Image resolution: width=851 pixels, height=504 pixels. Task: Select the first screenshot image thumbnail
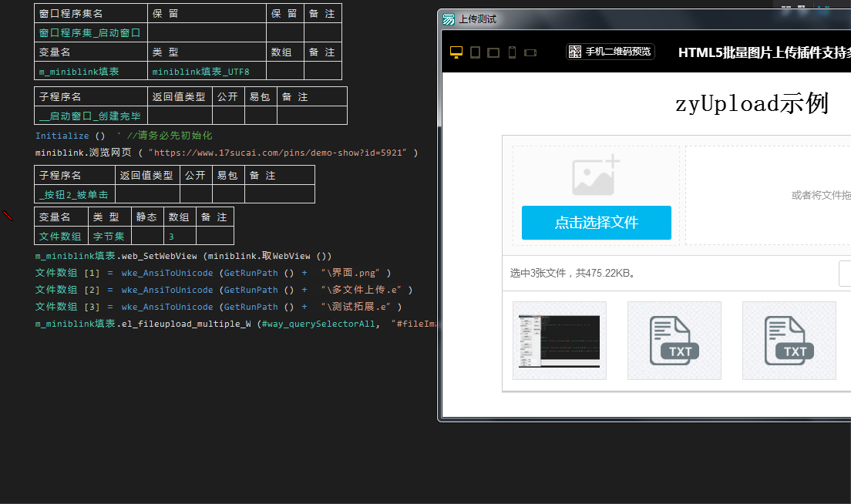pyautogui.click(x=559, y=340)
